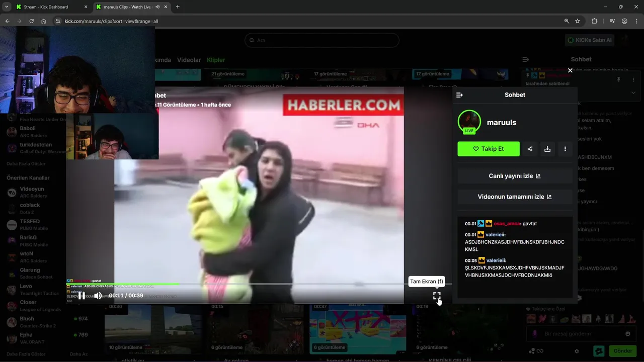Enter fullscreen with Tam Ekran icon
644x362 pixels.
click(x=437, y=296)
